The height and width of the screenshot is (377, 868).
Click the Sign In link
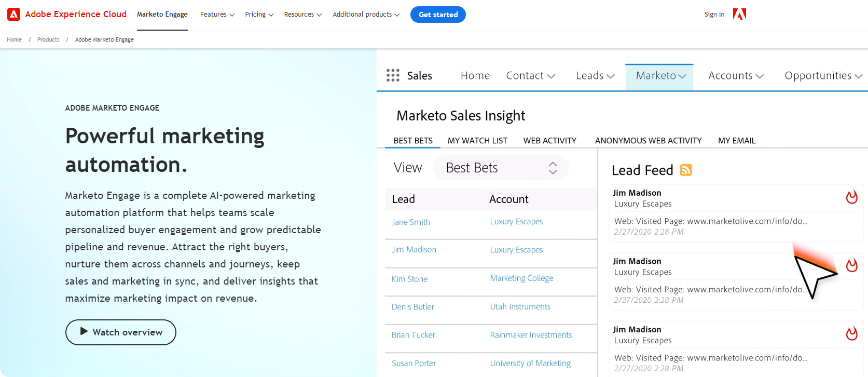pyautogui.click(x=714, y=15)
